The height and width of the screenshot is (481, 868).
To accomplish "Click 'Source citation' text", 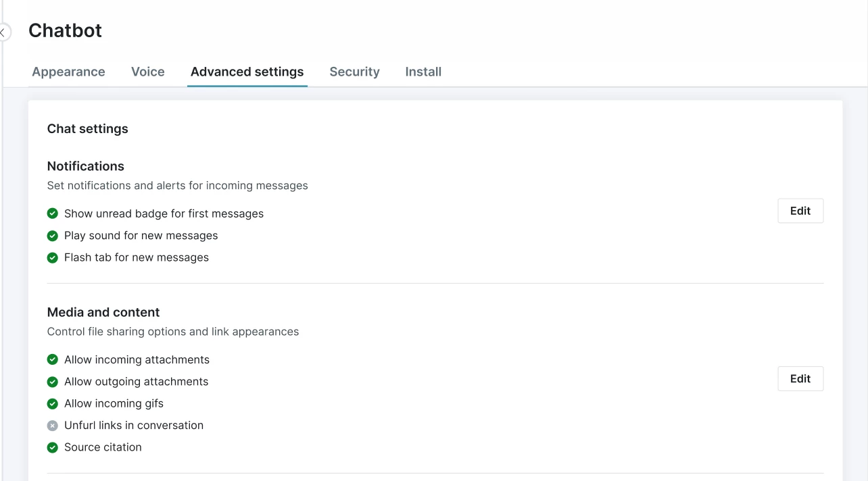I will point(103,447).
